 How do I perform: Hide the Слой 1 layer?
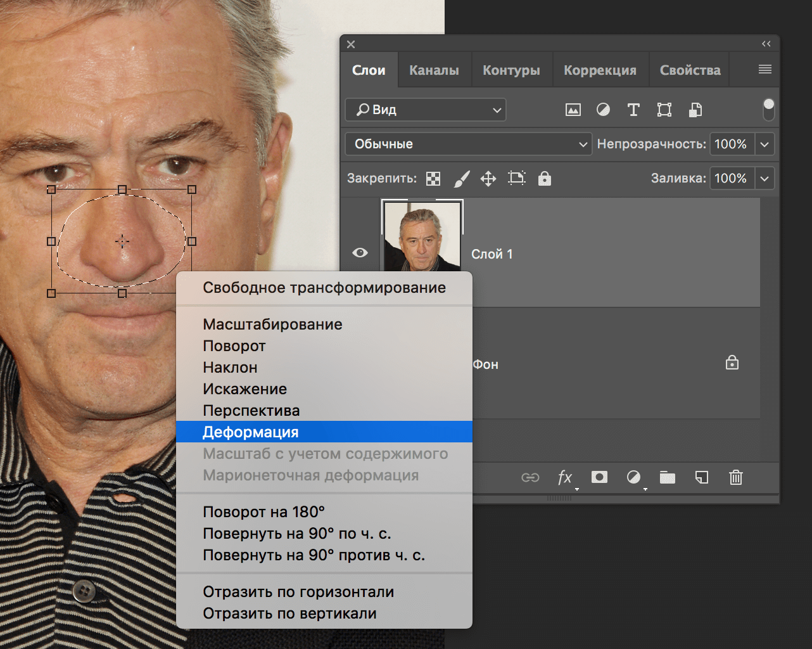tap(360, 252)
